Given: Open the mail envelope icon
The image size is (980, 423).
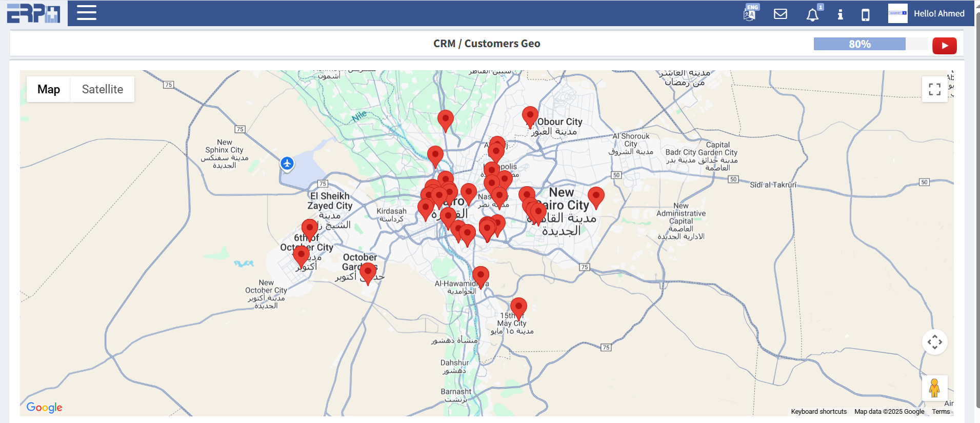Looking at the screenshot, I should 780,14.
